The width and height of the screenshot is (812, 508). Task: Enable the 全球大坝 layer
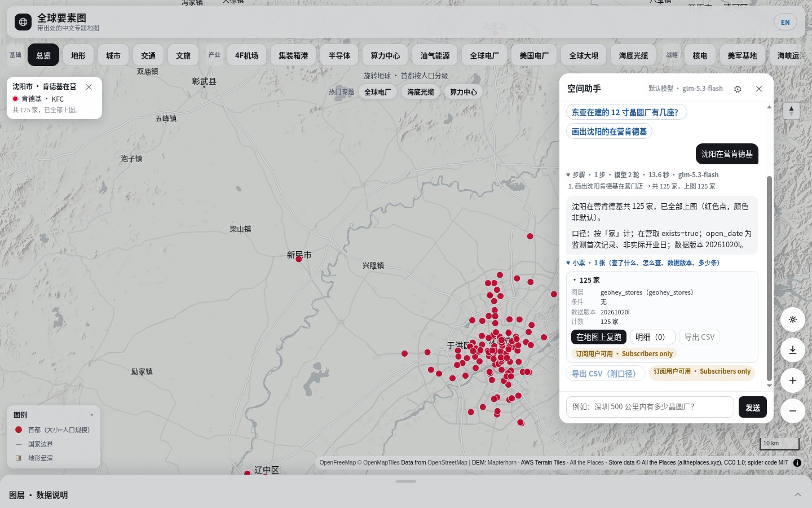[584, 55]
